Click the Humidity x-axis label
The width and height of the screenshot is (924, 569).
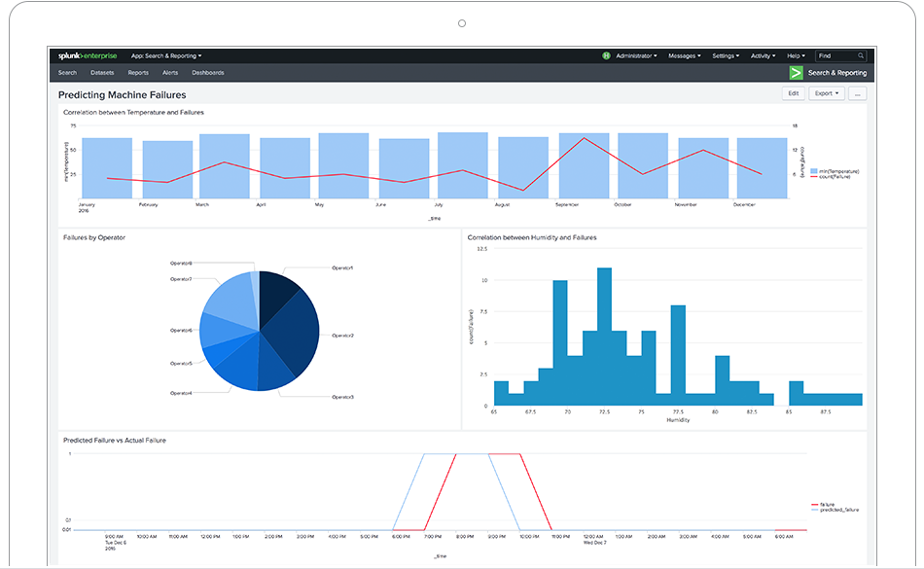pyautogui.click(x=678, y=420)
